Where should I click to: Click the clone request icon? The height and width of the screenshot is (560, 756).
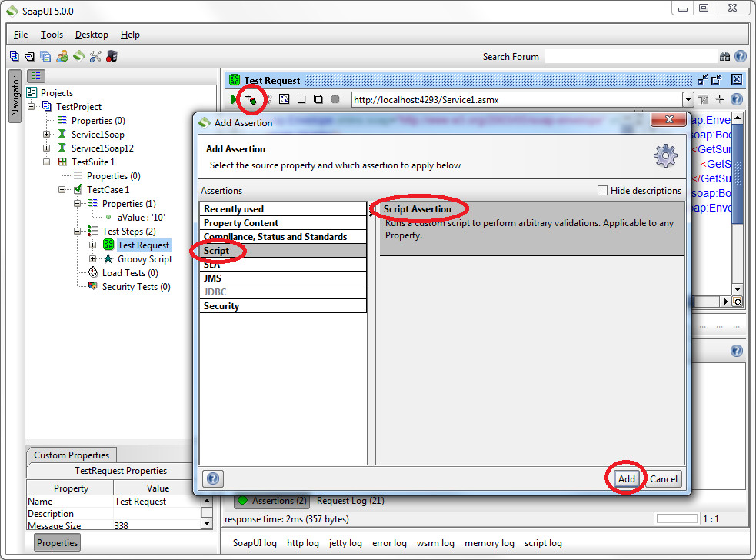318,99
